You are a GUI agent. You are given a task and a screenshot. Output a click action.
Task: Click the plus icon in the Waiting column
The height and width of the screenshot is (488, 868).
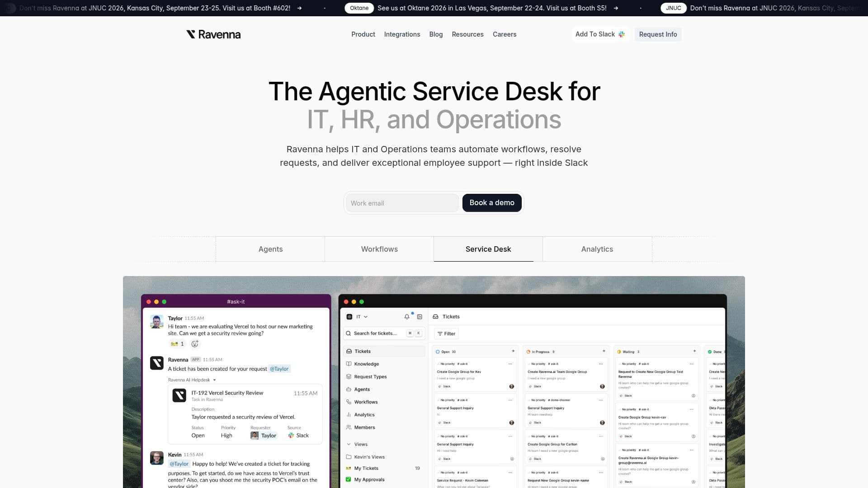click(695, 351)
